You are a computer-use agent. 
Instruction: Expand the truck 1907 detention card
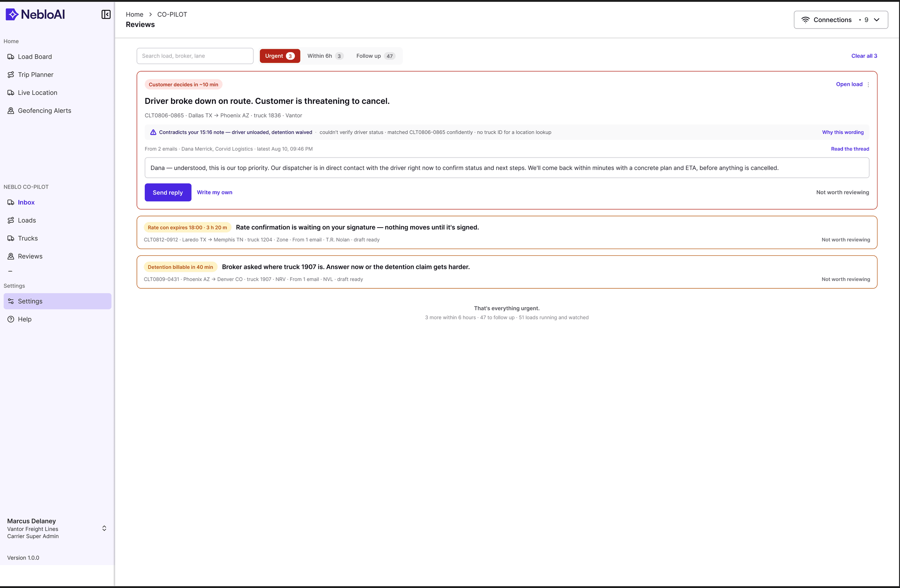click(x=507, y=272)
